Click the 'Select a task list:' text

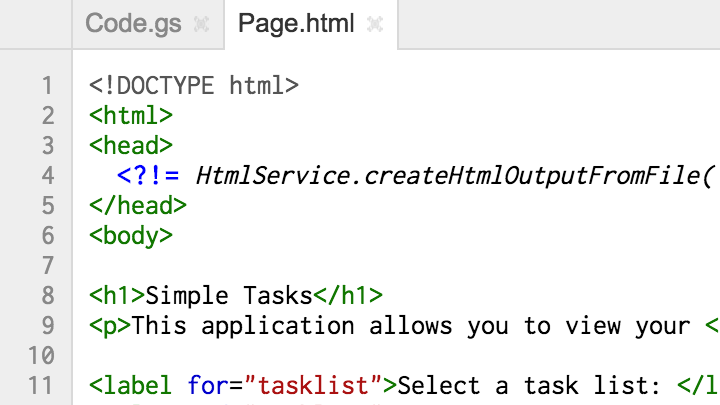coord(529,386)
